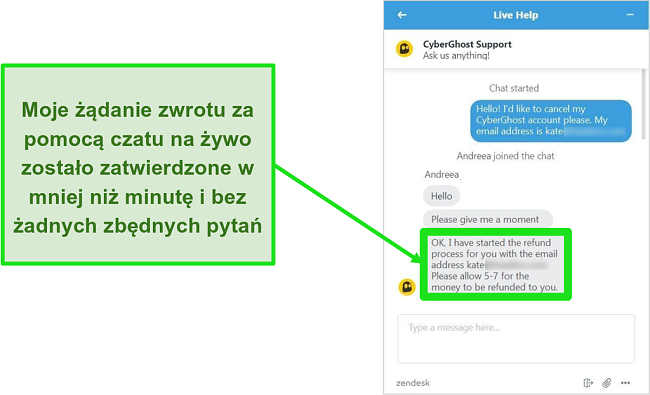Click in the 'Type a message here...' field

pos(516,339)
